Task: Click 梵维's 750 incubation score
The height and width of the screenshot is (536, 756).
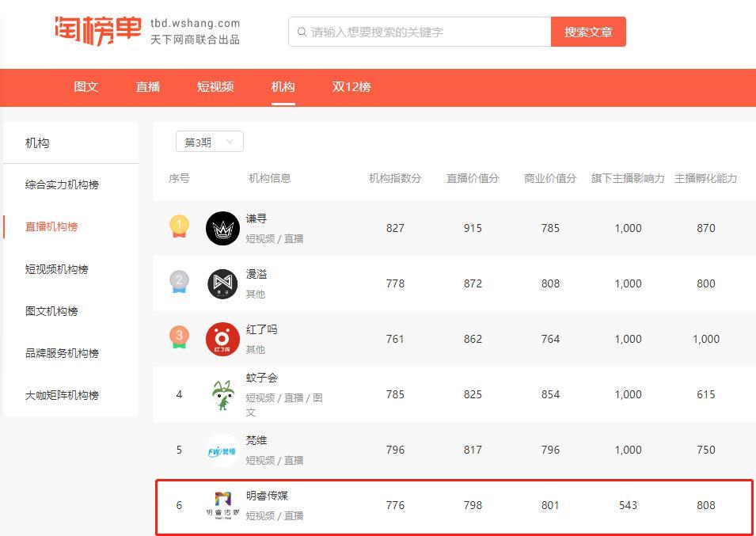Action: 706,450
